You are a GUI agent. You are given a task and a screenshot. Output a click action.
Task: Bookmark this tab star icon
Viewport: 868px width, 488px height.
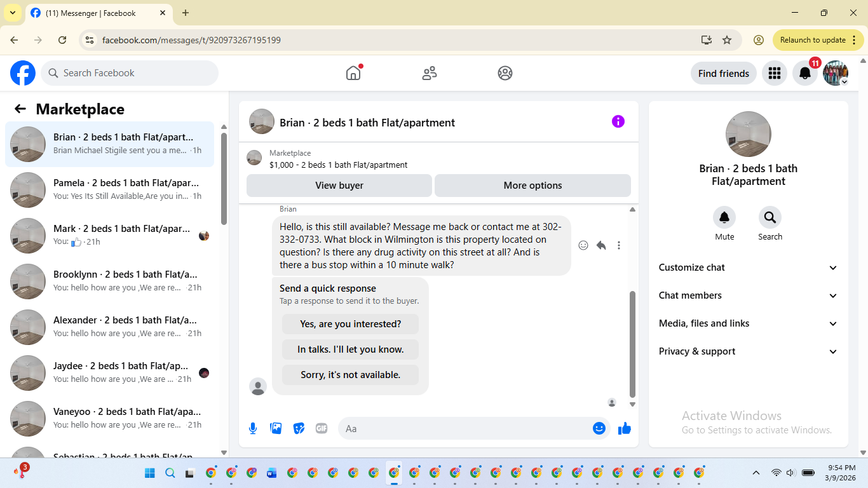[x=727, y=40]
